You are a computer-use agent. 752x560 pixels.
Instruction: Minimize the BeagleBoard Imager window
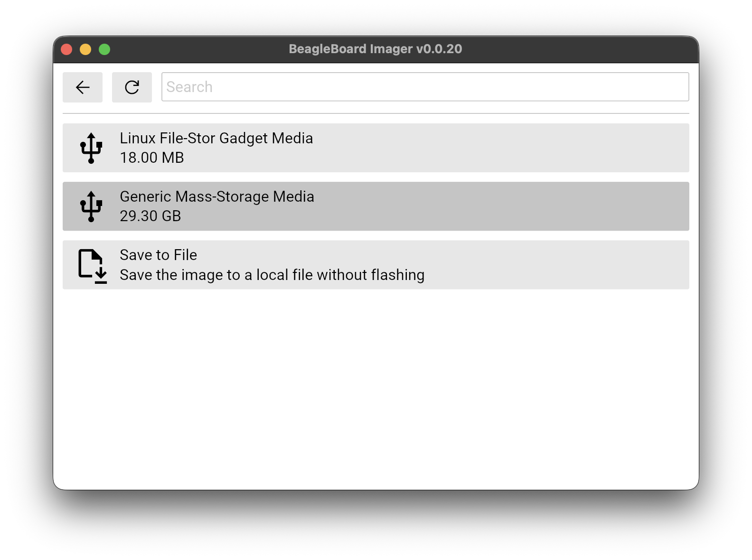(85, 49)
